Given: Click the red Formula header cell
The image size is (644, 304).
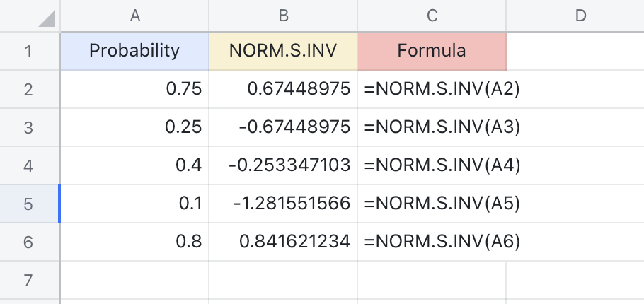Looking at the screenshot, I should pyautogui.click(x=432, y=51).
